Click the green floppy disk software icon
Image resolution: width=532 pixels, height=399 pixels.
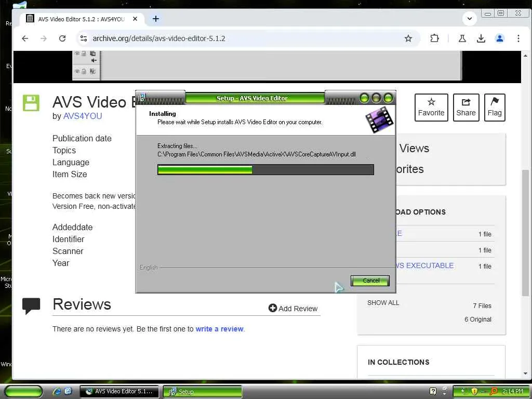point(31,103)
